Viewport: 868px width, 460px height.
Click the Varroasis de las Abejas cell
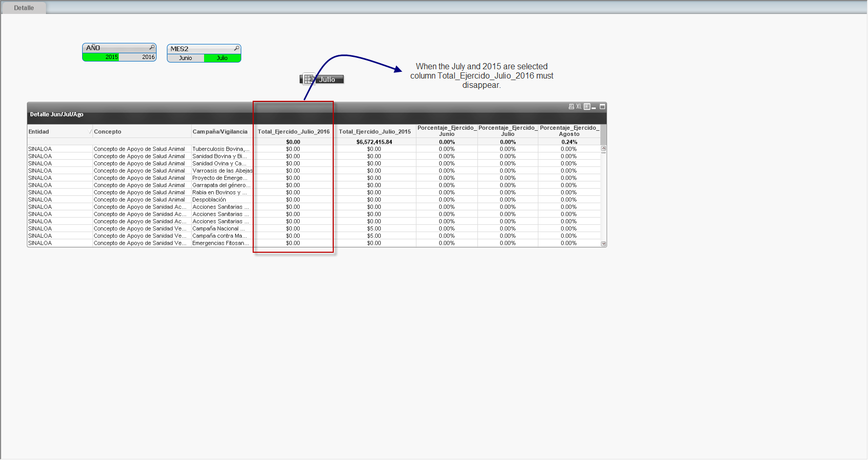(x=222, y=171)
